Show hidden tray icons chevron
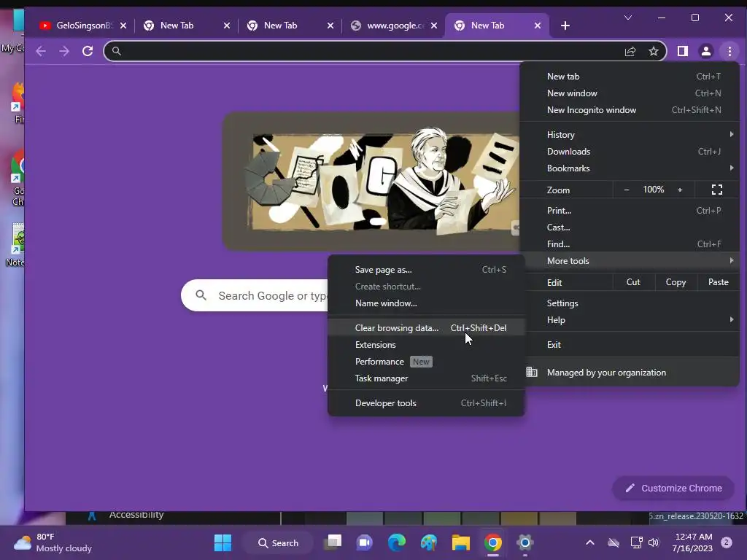The height and width of the screenshot is (560, 747). 589,542
